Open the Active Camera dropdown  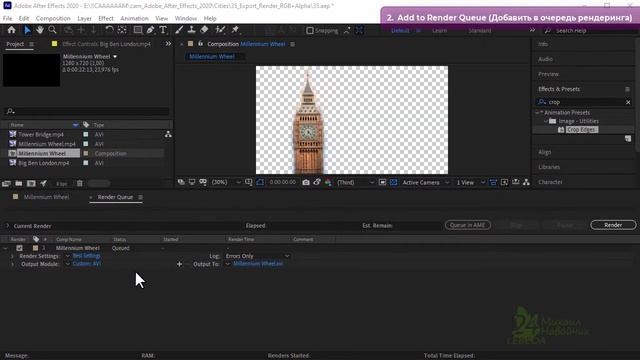(x=425, y=182)
